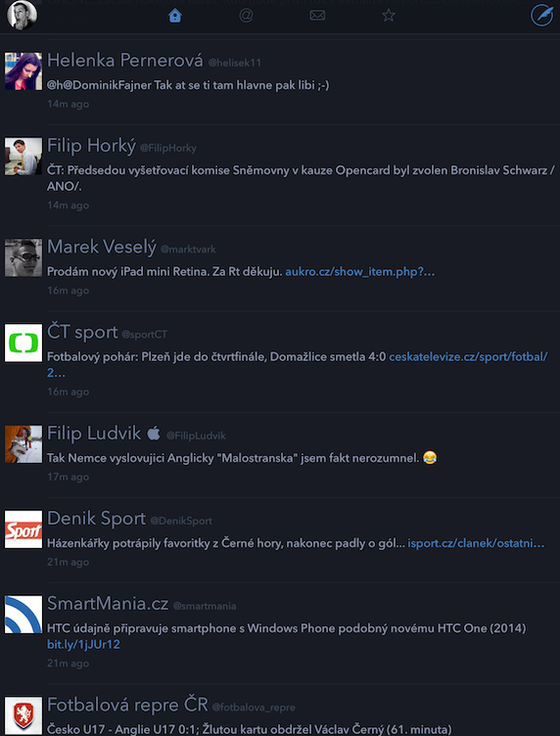The image size is (560, 736).
Task: Switch to the Mentions tab
Action: click(x=246, y=16)
